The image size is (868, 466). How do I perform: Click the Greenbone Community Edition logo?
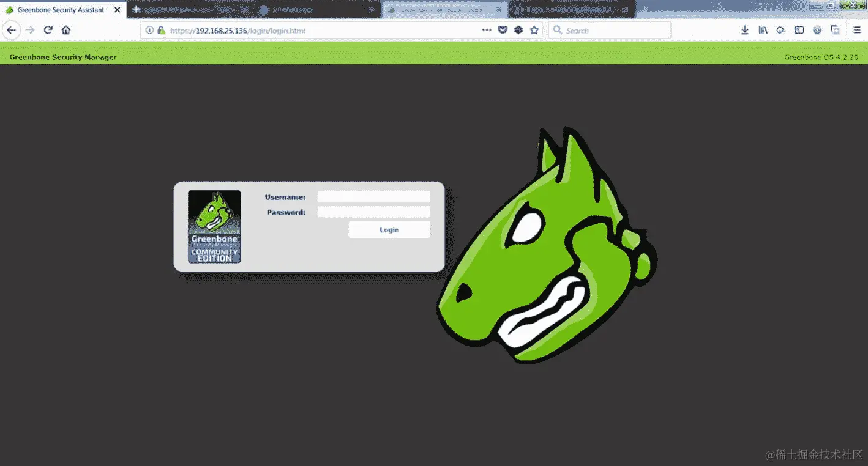(x=214, y=227)
